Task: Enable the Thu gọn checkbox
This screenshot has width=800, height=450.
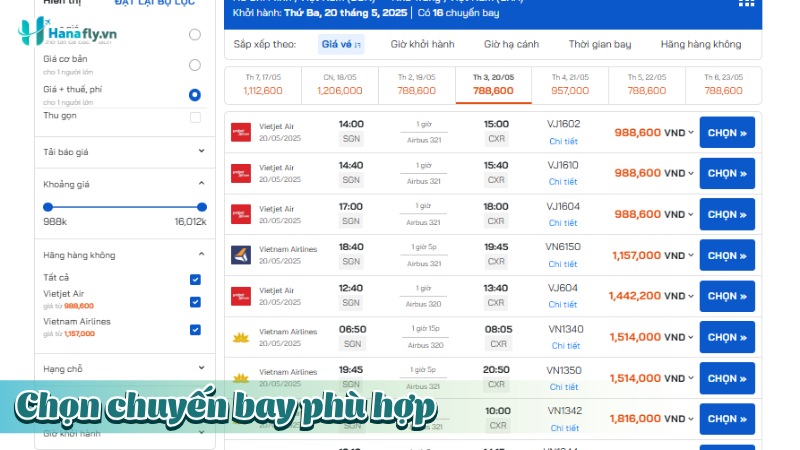Action: point(195,117)
